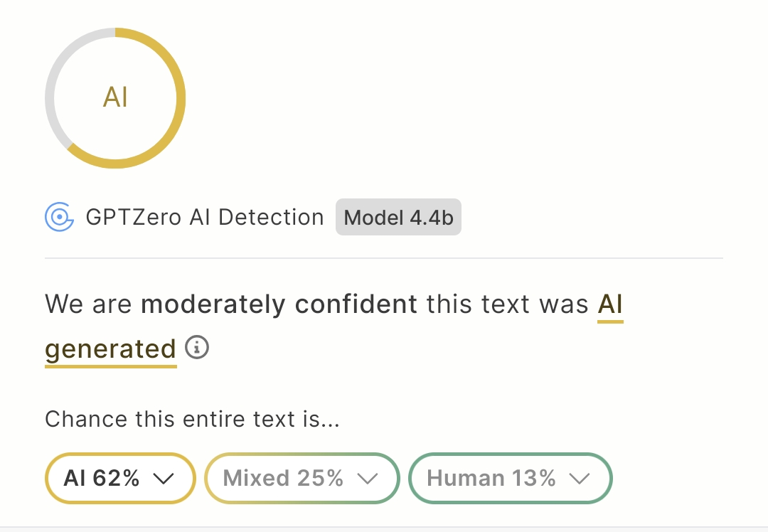Click the Model 4.4b badge
Viewport: 768px width, 532px height.
pyautogui.click(x=398, y=218)
